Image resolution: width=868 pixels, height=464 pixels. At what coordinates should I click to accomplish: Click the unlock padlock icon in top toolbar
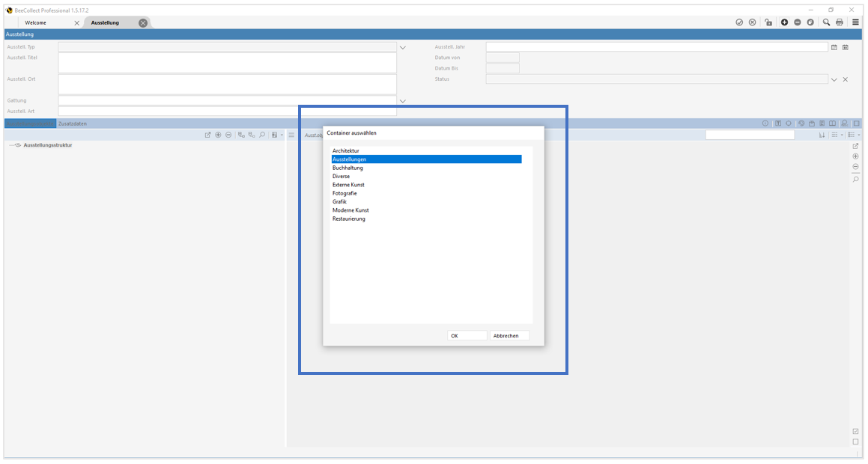(768, 22)
